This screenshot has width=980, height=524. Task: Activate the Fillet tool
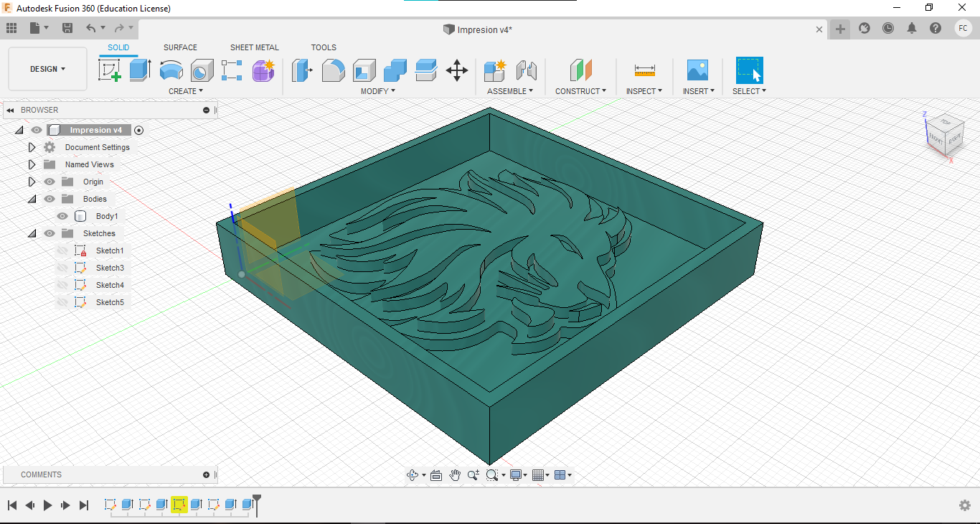[x=333, y=70]
